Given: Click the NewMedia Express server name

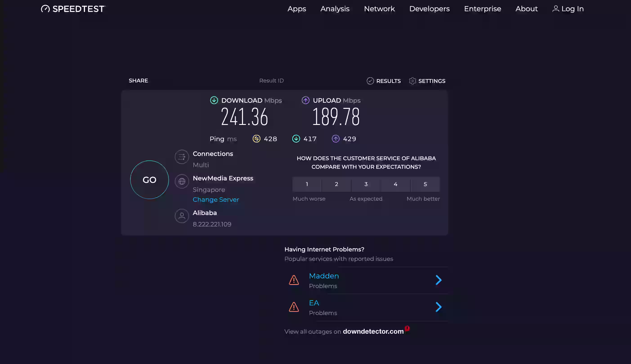Looking at the screenshot, I should pyautogui.click(x=223, y=178).
